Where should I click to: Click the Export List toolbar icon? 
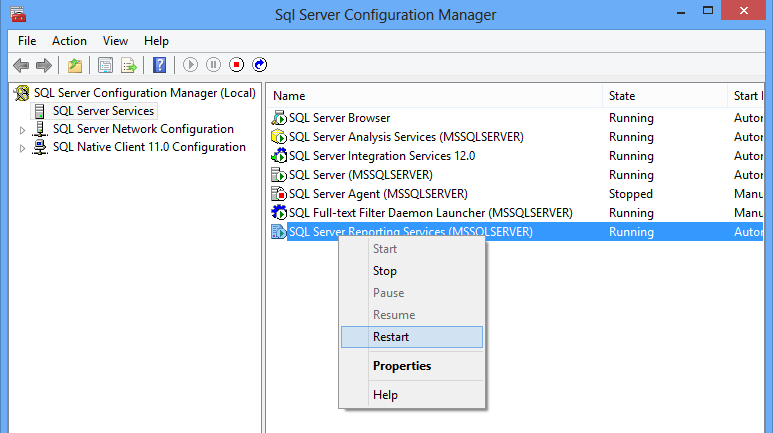pos(129,65)
